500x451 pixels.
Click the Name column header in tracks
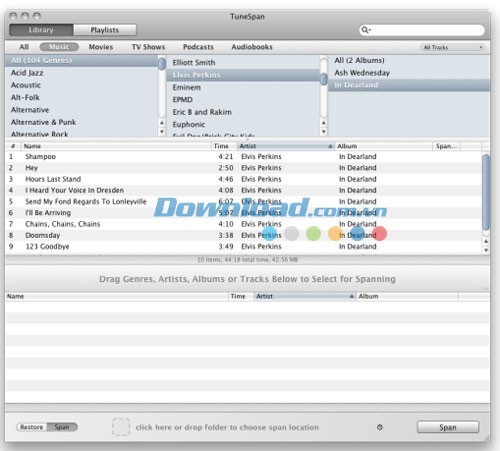(x=116, y=146)
